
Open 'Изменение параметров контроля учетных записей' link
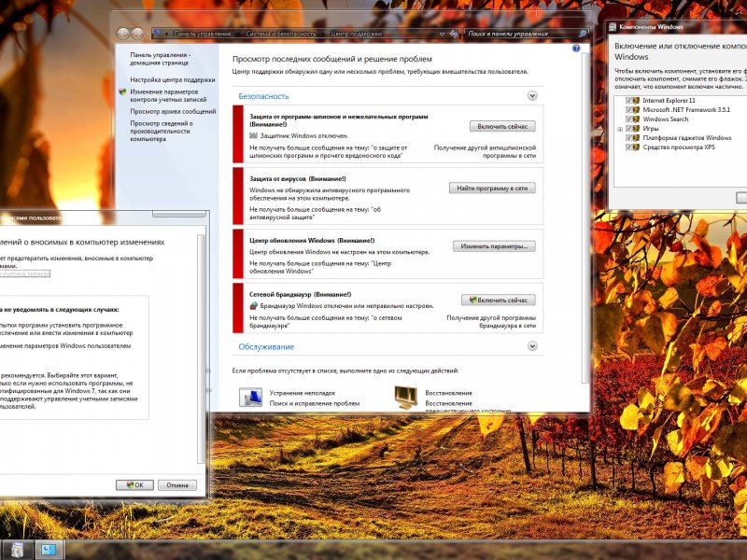168,96
